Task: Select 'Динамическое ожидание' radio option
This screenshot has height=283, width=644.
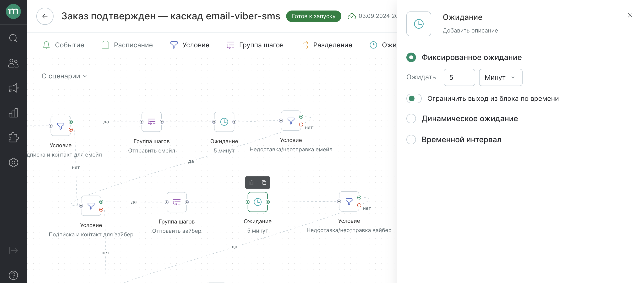Action: point(411,119)
